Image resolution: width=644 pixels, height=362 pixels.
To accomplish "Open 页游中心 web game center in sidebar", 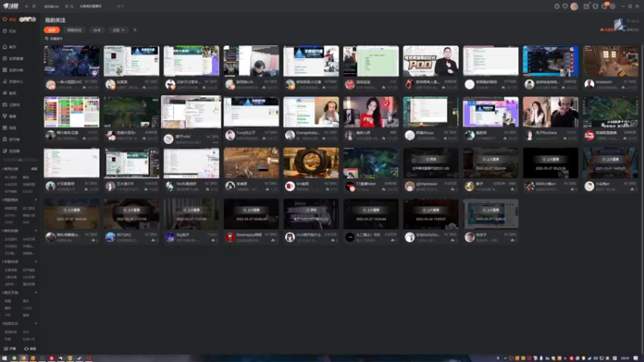I will point(13,82).
